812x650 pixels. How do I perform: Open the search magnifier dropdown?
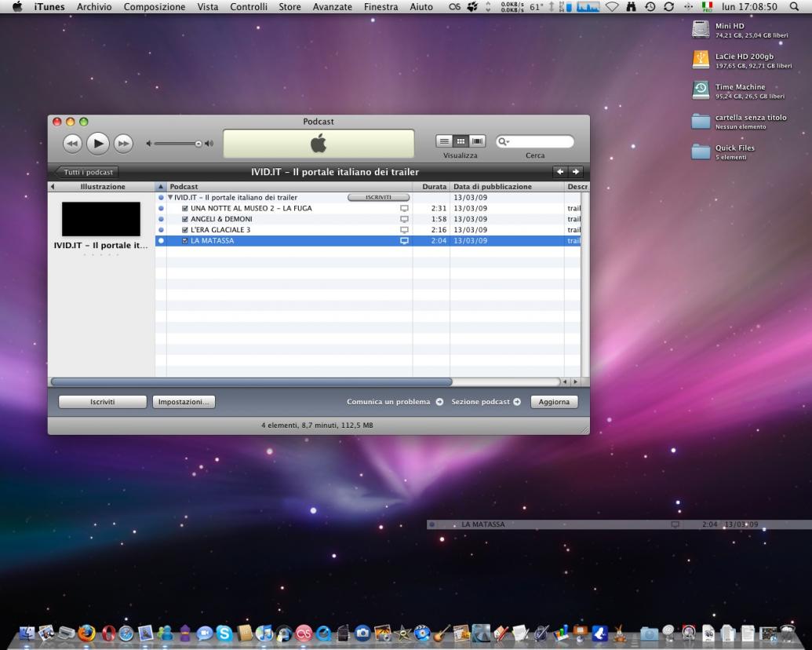(x=504, y=141)
